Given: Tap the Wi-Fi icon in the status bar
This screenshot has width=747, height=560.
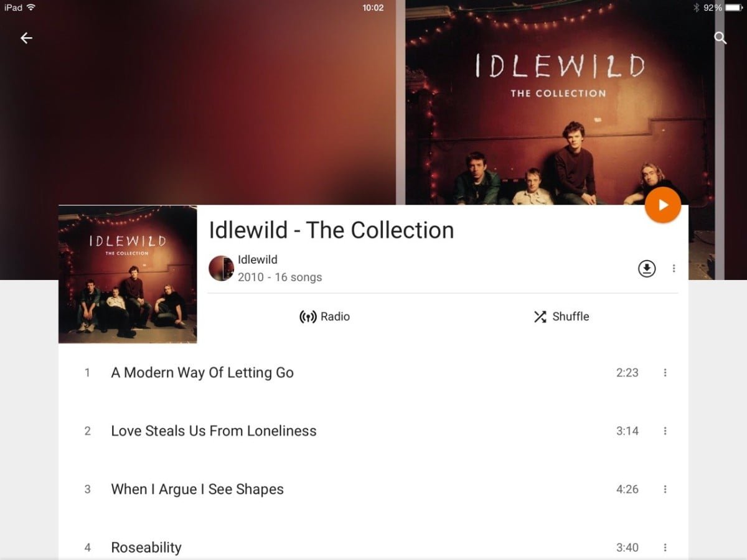Looking at the screenshot, I should tap(31, 7).
